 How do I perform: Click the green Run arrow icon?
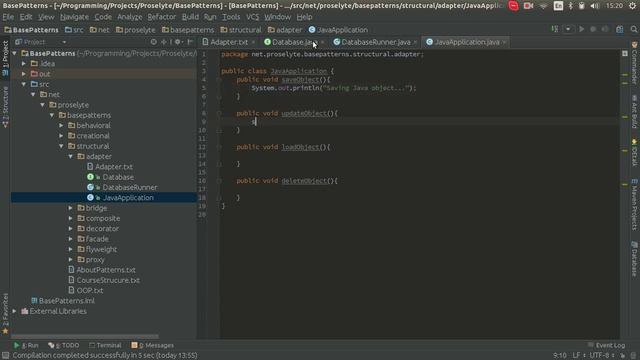click(581, 29)
